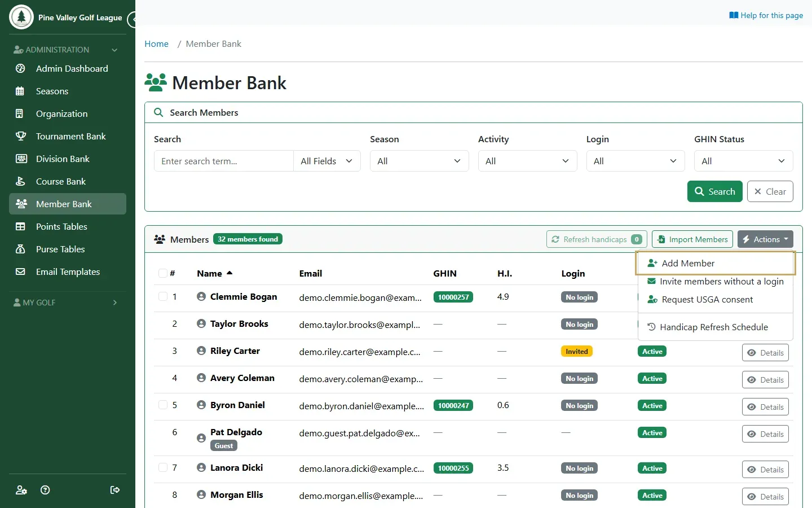The width and height of the screenshot is (812, 508).
Task: Open the All Fields search dropdown
Action: coord(327,161)
